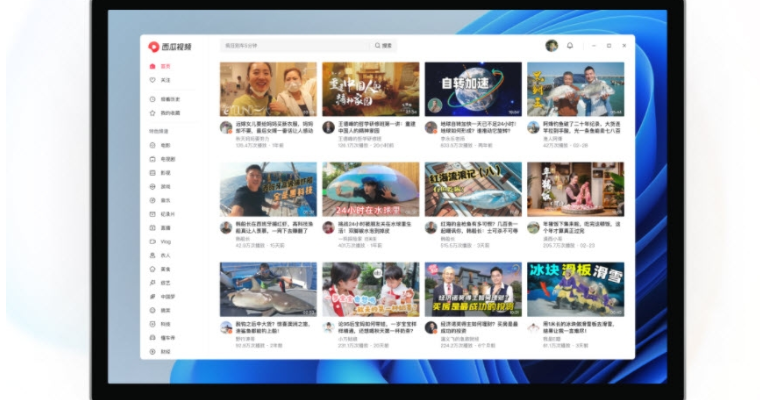Select the 音乐 channel icon
The height and width of the screenshot is (400, 760).
click(x=152, y=200)
